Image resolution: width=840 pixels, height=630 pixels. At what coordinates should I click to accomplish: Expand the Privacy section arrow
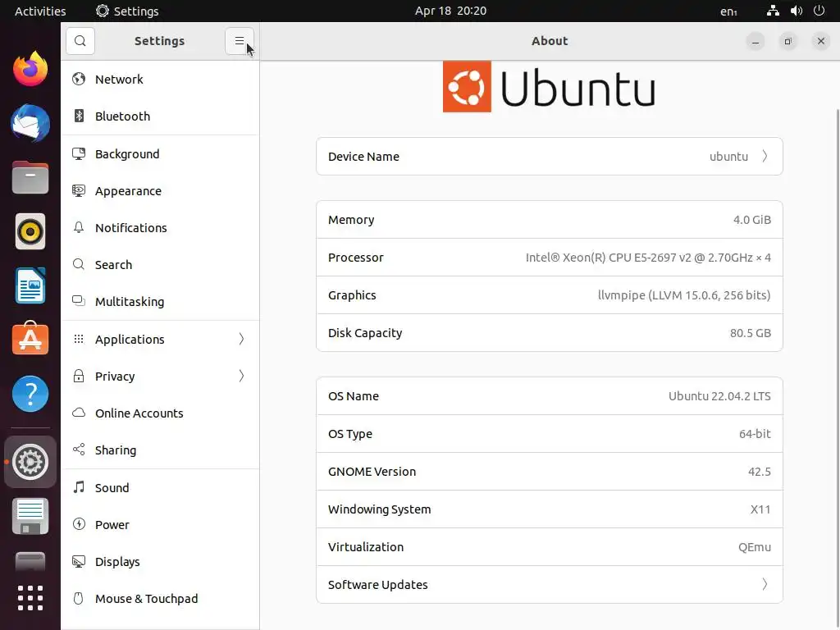coord(241,377)
